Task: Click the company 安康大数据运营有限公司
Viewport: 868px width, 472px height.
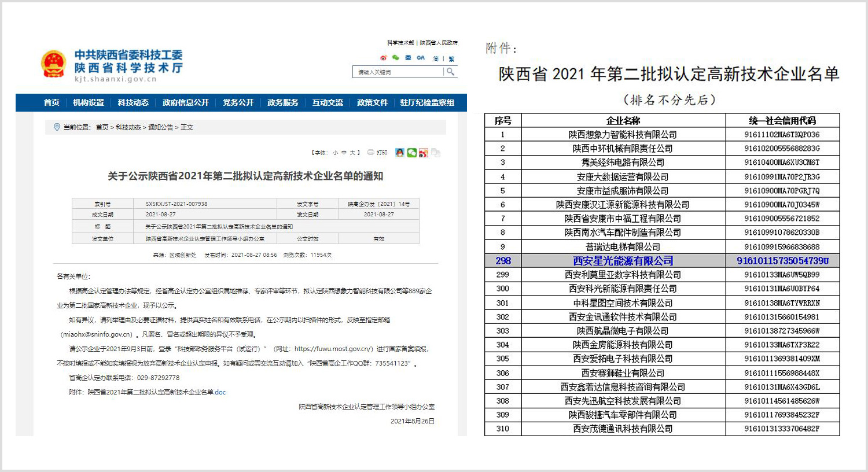Action: (623, 177)
